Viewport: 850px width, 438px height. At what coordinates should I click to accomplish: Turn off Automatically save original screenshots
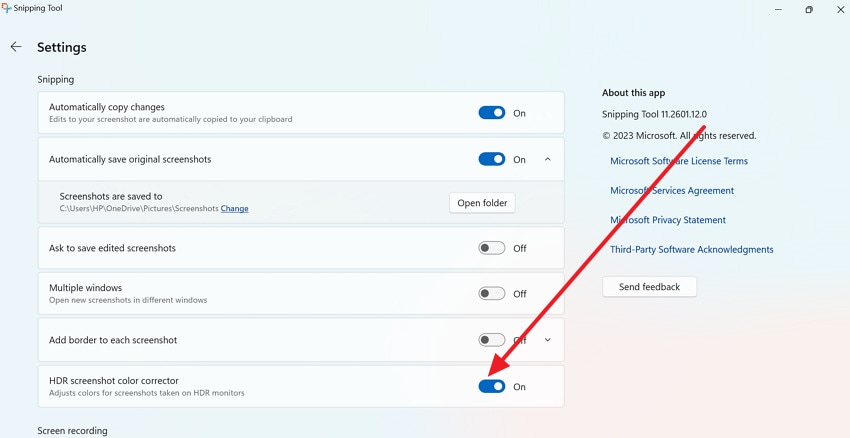(492, 159)
